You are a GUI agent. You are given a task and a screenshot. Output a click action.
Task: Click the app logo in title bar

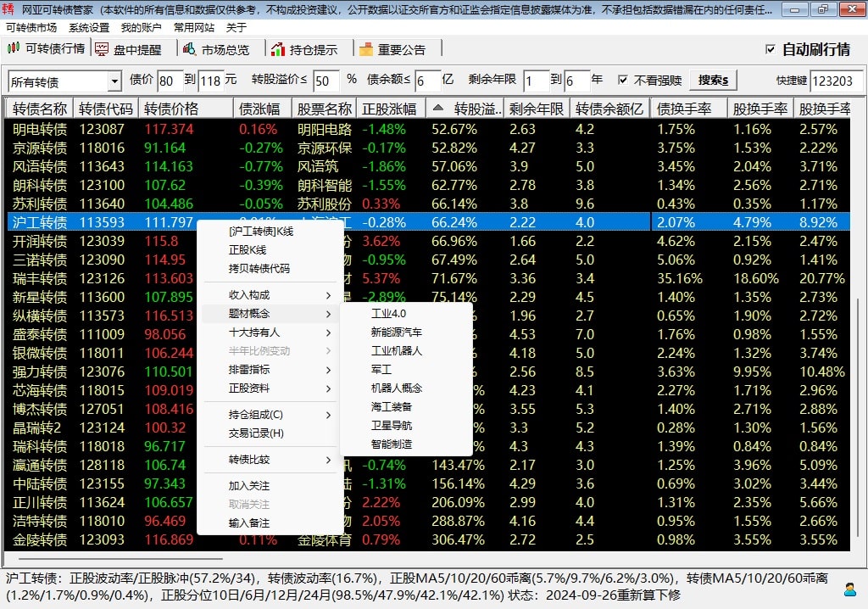8,9
